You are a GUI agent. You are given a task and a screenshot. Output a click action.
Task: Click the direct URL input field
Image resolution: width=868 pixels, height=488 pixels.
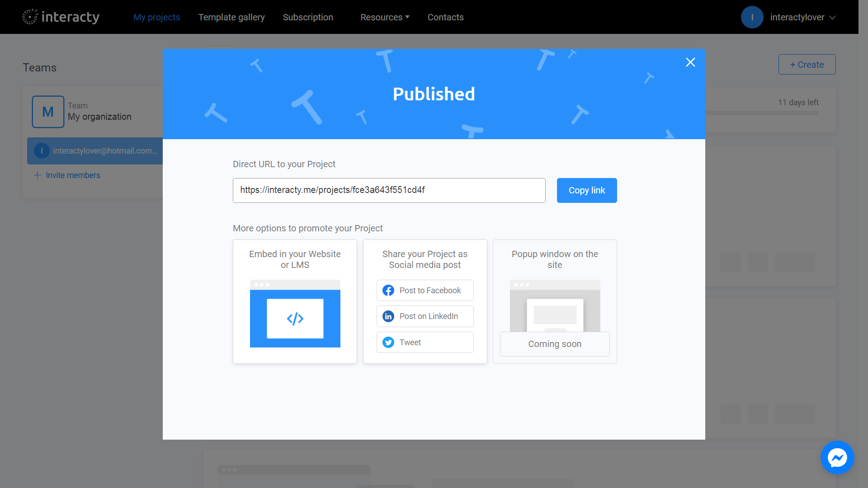[389, 190]
